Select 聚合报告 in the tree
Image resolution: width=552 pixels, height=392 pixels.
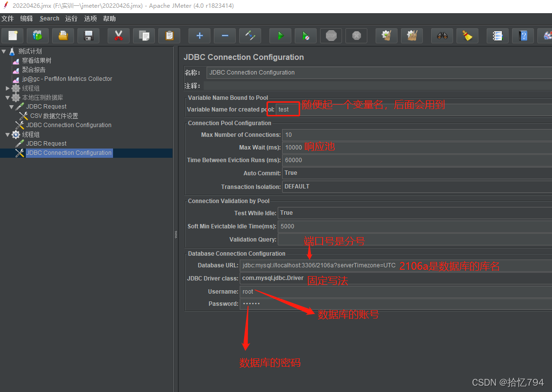[x=34, y=70]
